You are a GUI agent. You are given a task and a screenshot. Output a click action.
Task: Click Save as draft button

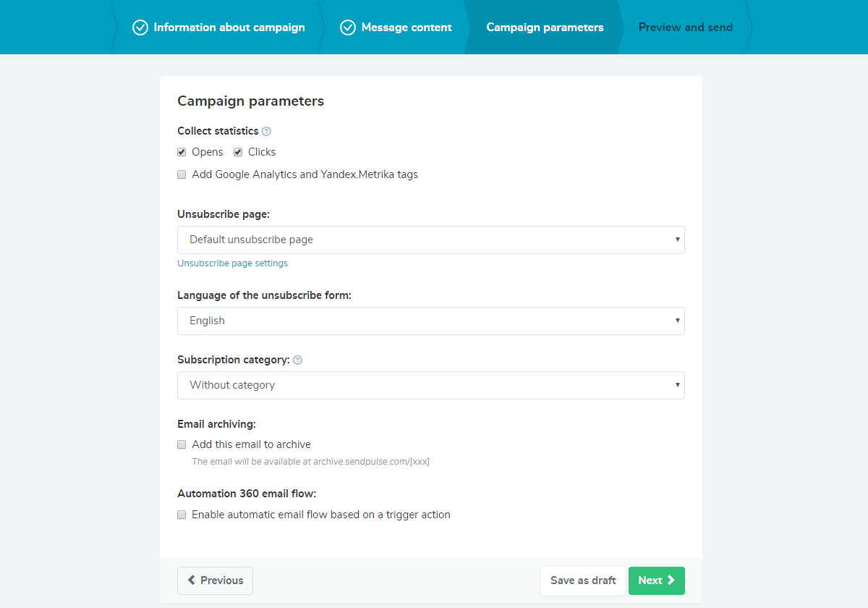point(583,580)
